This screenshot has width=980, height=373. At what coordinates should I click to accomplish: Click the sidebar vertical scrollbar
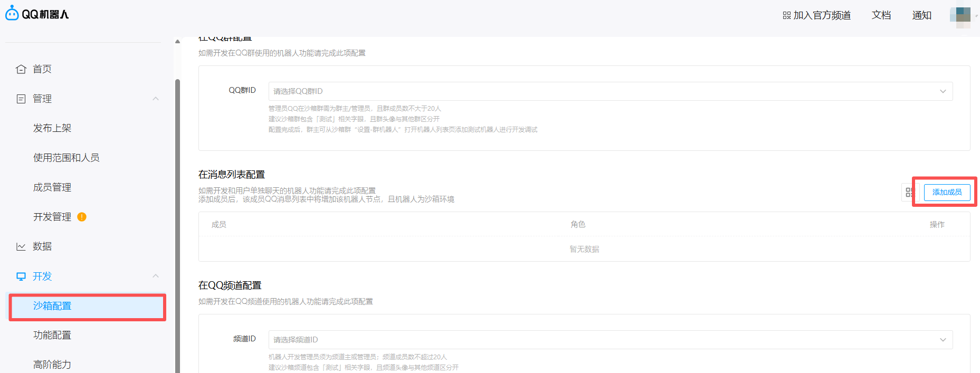pos(177,226)
